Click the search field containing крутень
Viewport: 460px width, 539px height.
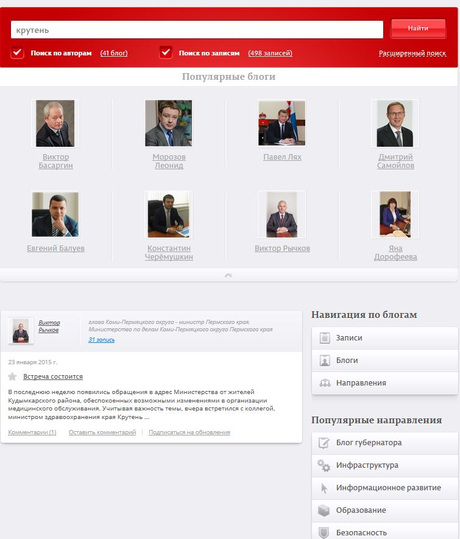[x=197, y=30]
